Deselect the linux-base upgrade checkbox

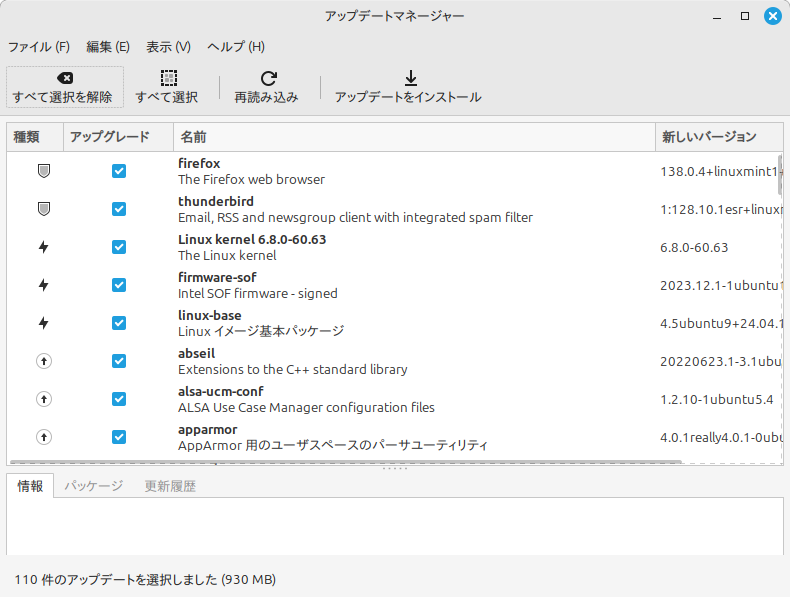[x=119, y=323]
